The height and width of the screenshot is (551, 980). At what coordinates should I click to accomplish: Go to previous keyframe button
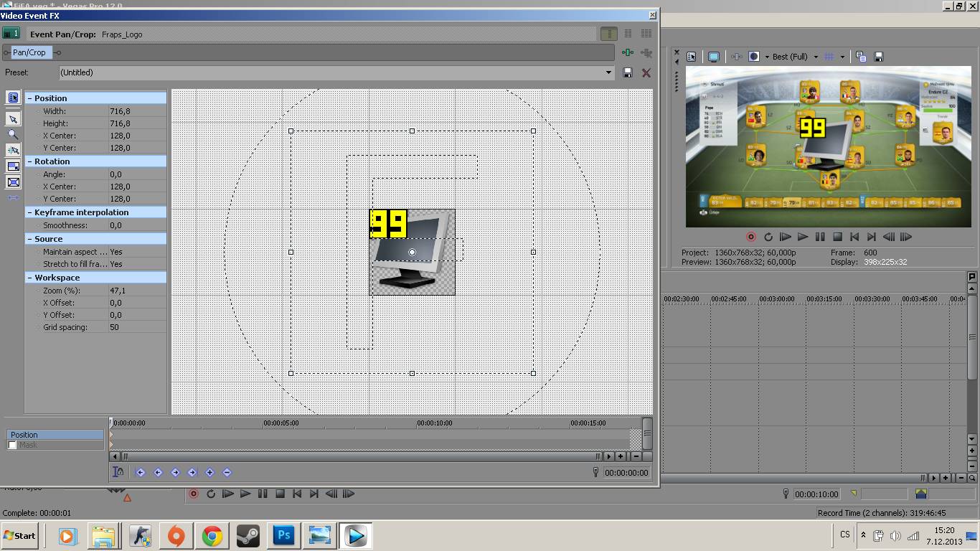pyautogui.click(x=158, y=472)
